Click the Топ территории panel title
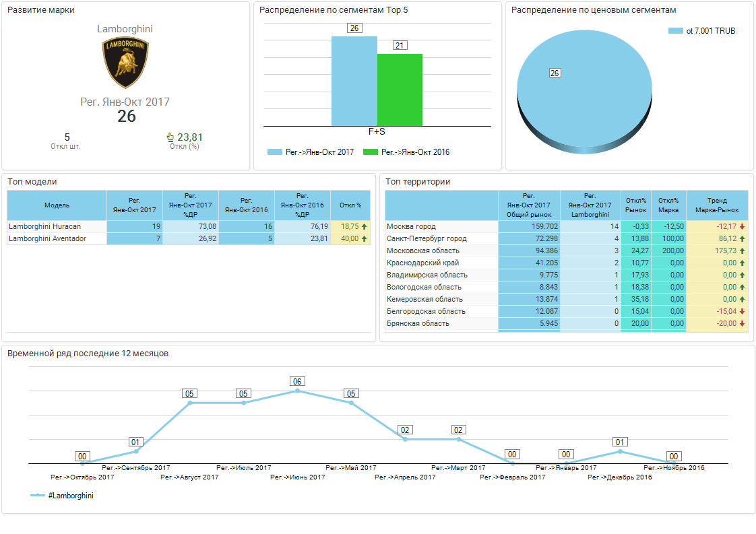The height and width of the screenshot is (534, 756). pyautogui.click(x=418, y=182)
